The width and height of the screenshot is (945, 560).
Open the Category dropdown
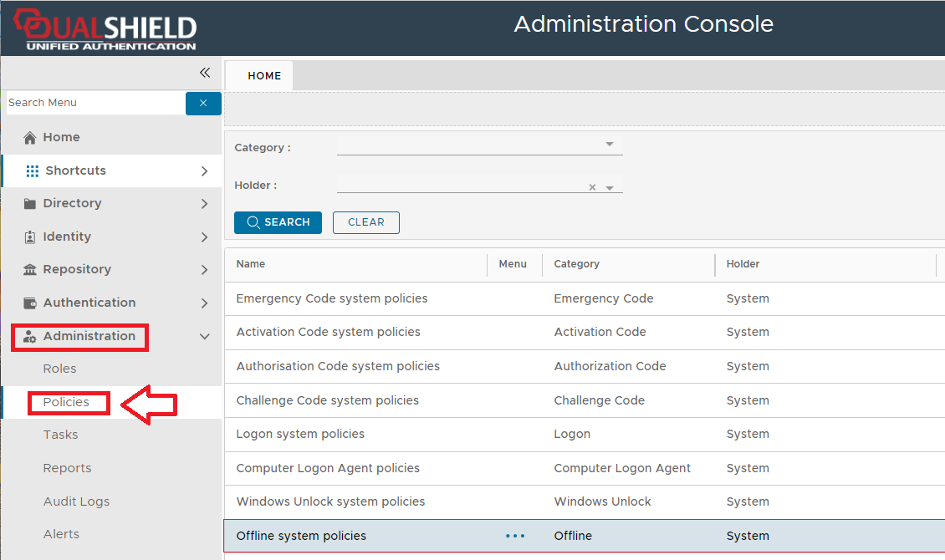pos(610,145)
